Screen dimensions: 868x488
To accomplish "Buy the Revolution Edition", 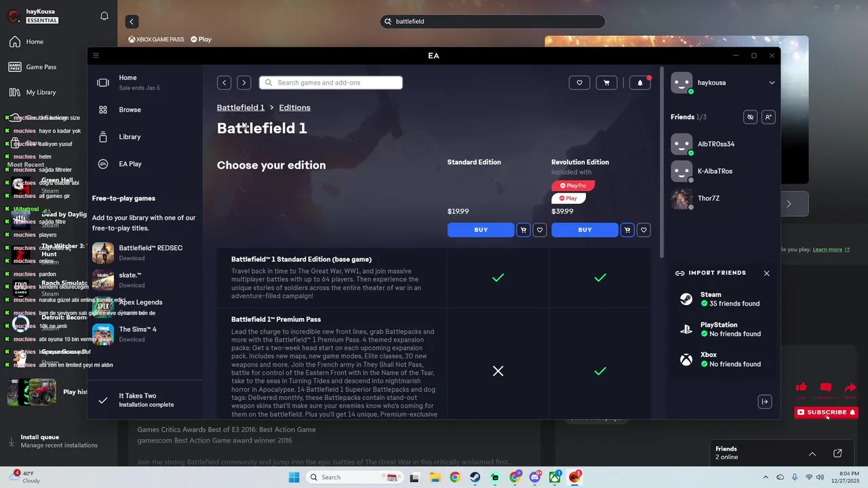I will [585, 230].
